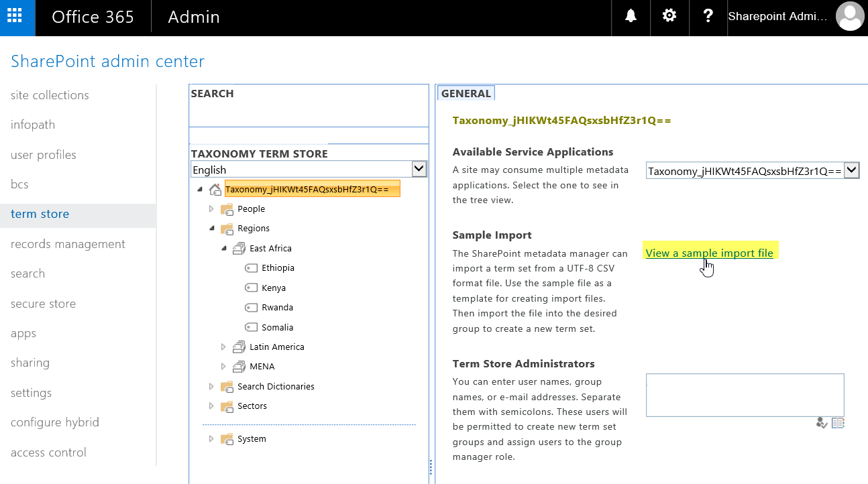Open the help question mark icon
Image resolution: width=868 pixels, height=484 pixels.
point(708,17)
